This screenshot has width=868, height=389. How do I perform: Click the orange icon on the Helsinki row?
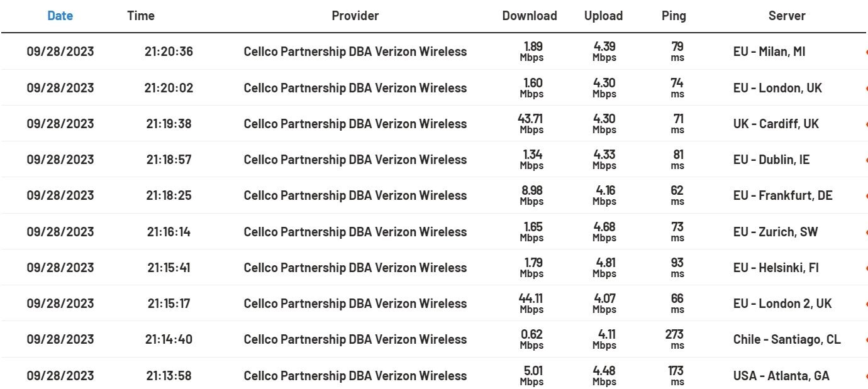coord(866,268)
